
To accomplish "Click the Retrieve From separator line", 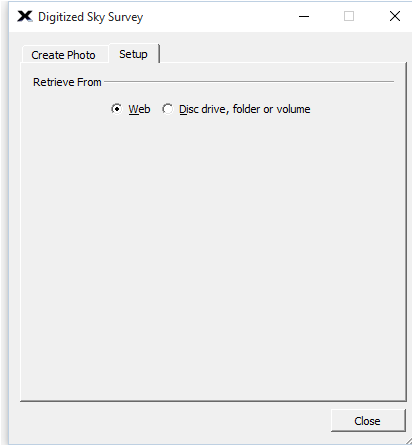I will click(x=249, y=81).
